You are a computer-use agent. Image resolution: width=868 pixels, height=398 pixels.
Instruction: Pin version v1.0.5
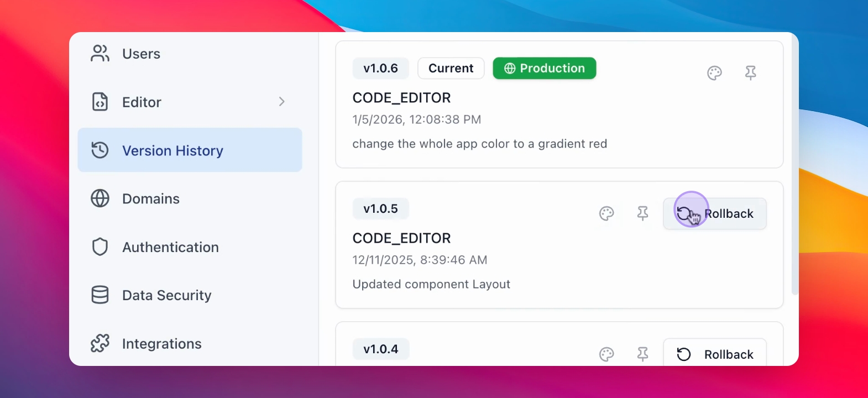642,213
